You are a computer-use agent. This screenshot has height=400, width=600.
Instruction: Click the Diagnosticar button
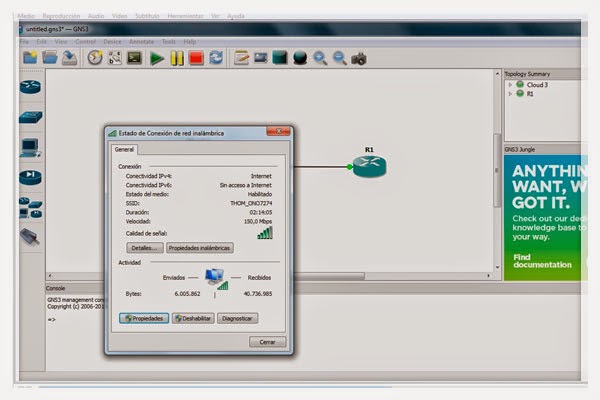point(237,318)
